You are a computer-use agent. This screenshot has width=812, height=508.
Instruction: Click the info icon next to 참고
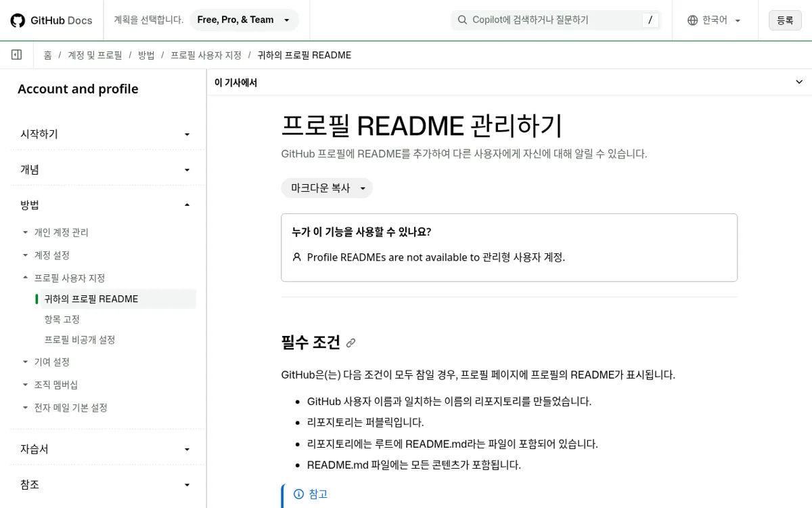click(x=298, y=494)
